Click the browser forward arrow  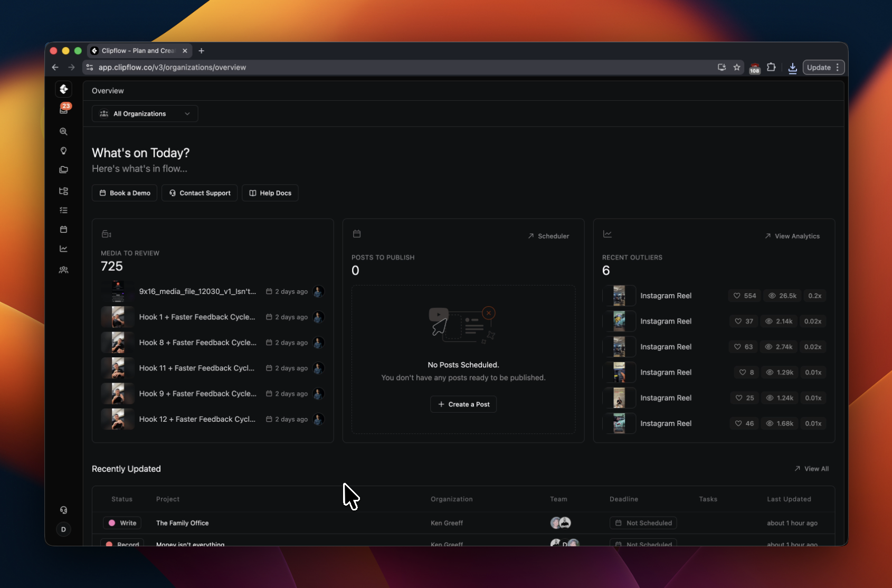pyautogui.click(x=71, y=68)
